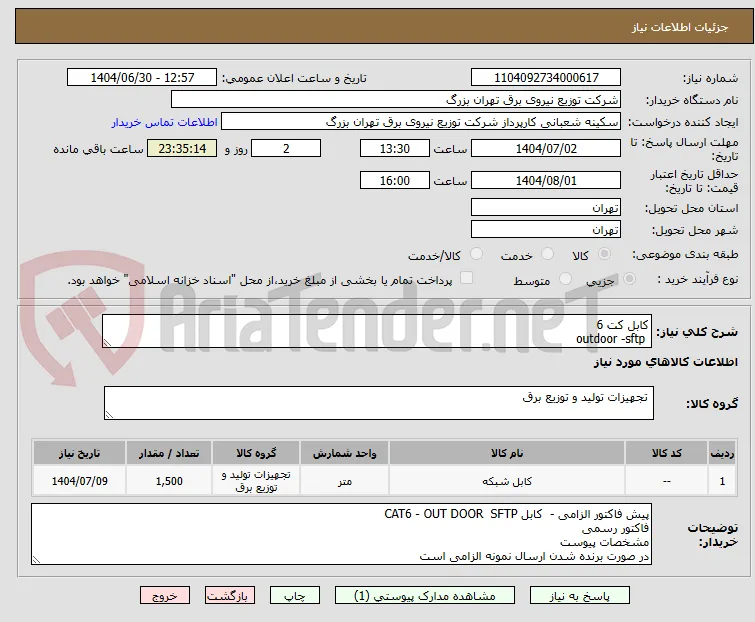Viewport: 755px width, 622px height.
Task: Click the کد کالا column header
Action: point(666,453)
